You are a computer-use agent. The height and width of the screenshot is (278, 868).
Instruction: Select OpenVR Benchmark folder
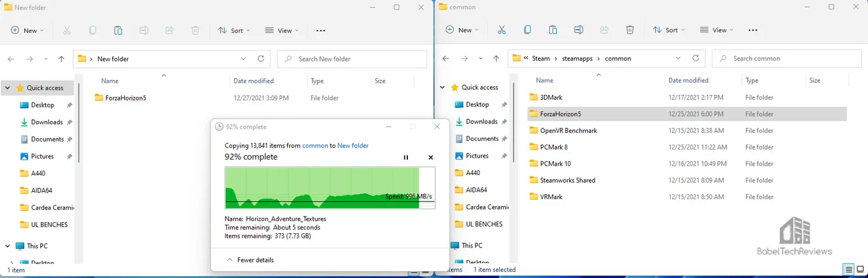click(x=563, y=130)
